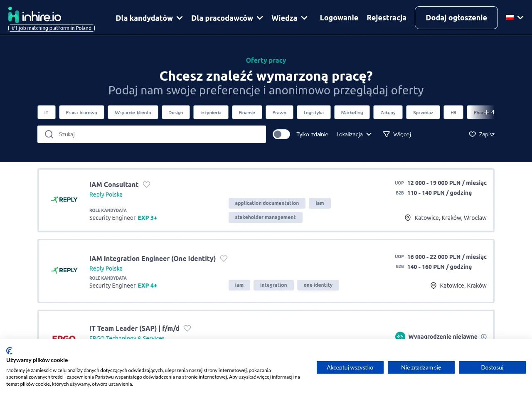Choose the Wsparcie klienta category
The image size is (532, 399).
[133, 112]
